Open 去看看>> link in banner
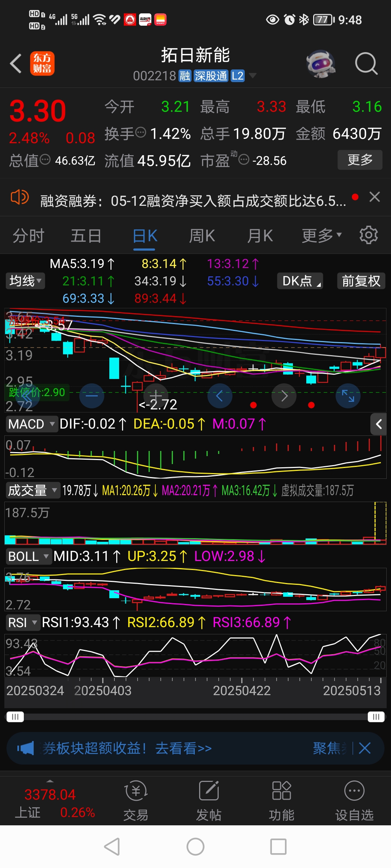Image resolution: width=391 pixels, height=868 pixels. (x=184, y=748)
